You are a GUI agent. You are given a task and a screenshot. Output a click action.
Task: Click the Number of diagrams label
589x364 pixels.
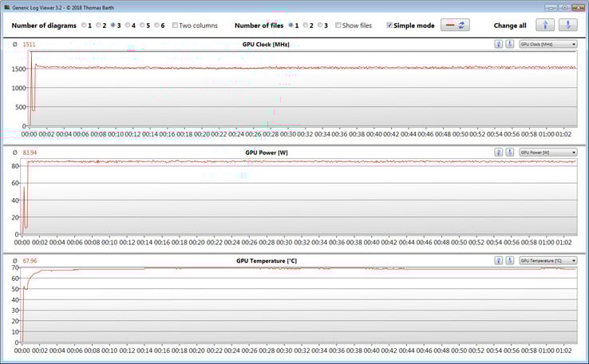pos(44,26)
